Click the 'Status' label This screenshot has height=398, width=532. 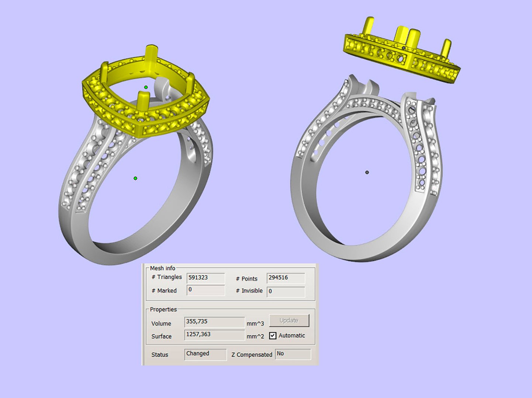coord(160,355)
